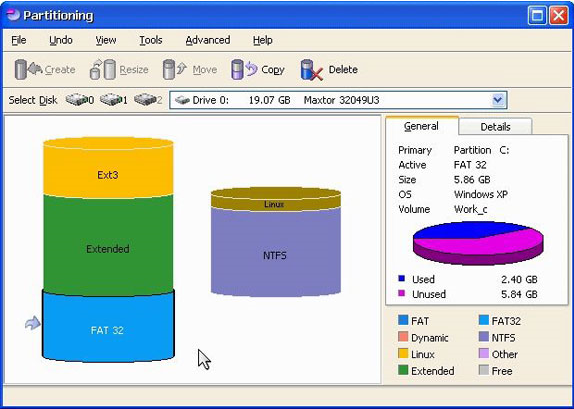Open the File menu

click(19, 40)
